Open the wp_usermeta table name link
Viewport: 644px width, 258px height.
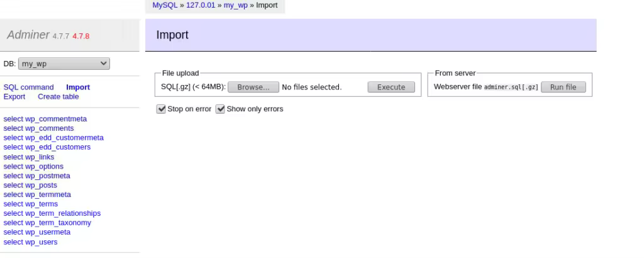pos(48,232)
